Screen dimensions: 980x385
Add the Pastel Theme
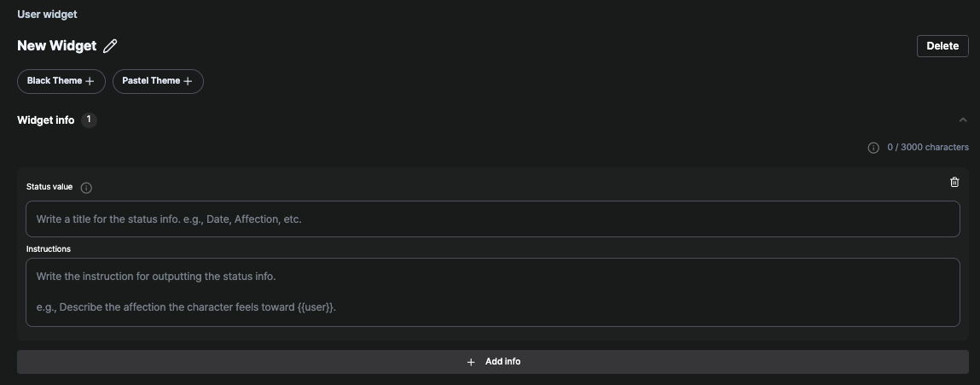coord(158,81)
